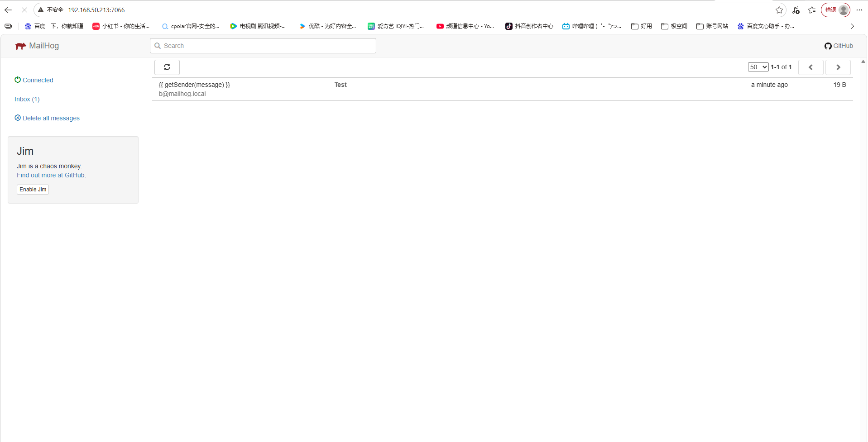Click the browser back arrow

click(x=8, y=10)
